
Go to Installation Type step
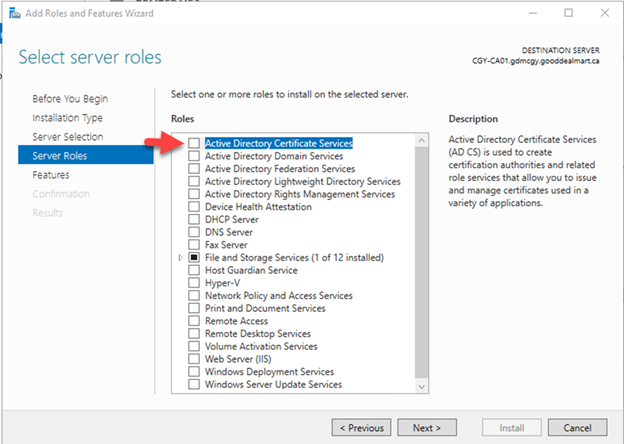[x=67, y=118]
